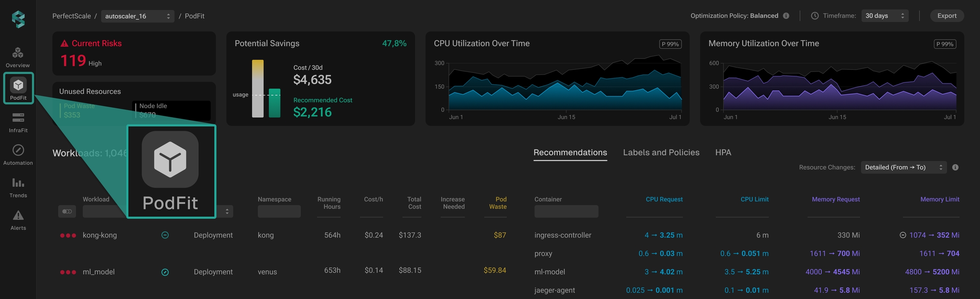
Task: Click automation status icon for ml_model
Action: (x=165, y=272)
